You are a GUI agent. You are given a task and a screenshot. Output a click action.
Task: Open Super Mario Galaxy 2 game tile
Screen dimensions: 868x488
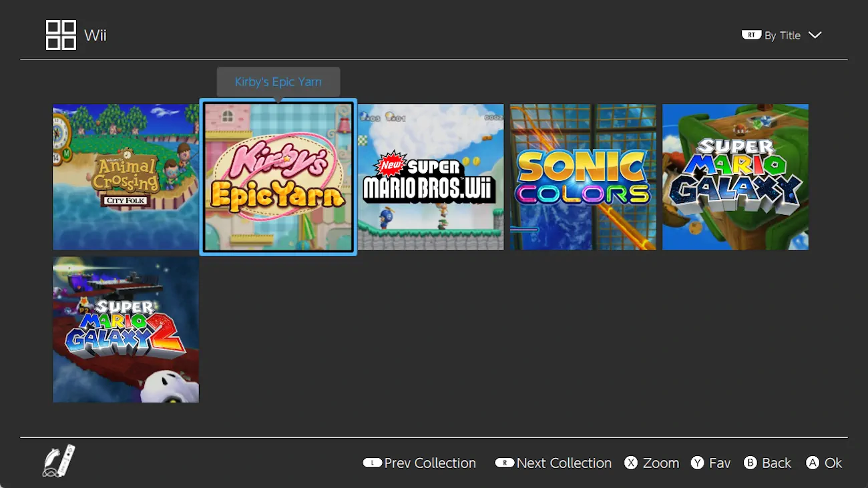(x=126, y=330)
